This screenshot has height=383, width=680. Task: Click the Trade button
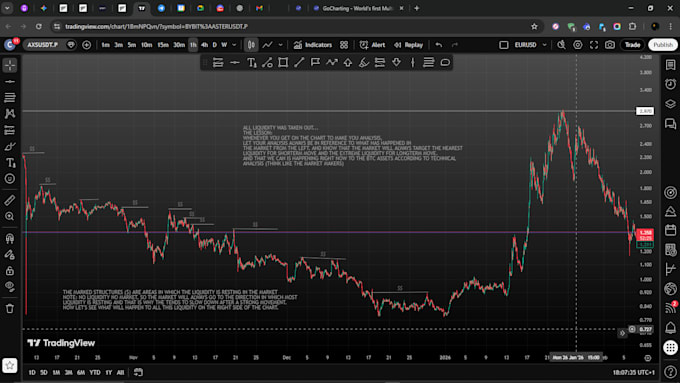[632, 45]
